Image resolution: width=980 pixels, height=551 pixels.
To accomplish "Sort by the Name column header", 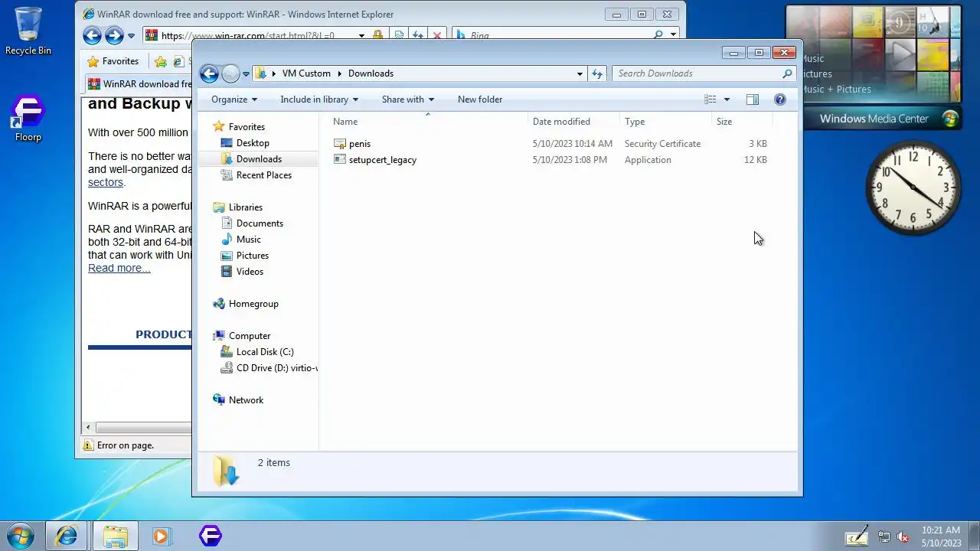I will click(427, 122).
